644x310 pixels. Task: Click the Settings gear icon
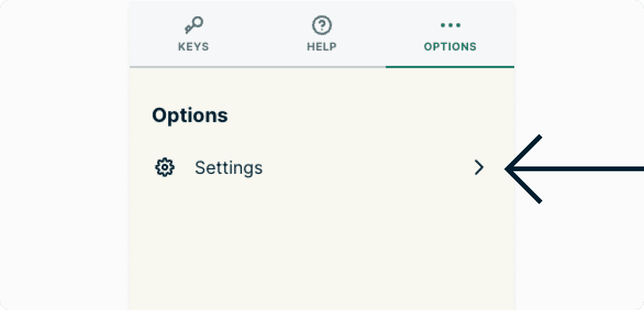165,168
